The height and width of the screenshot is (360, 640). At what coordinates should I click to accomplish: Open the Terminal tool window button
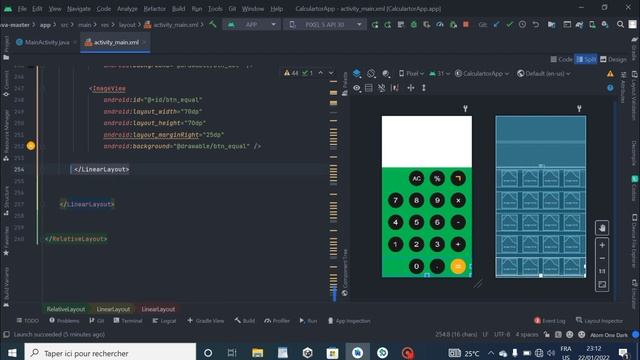(128, 321)
